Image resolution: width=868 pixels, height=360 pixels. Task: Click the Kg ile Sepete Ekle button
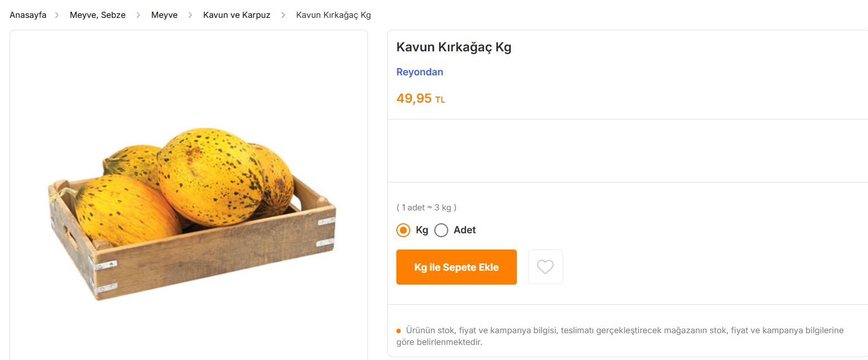click(456, 267)
